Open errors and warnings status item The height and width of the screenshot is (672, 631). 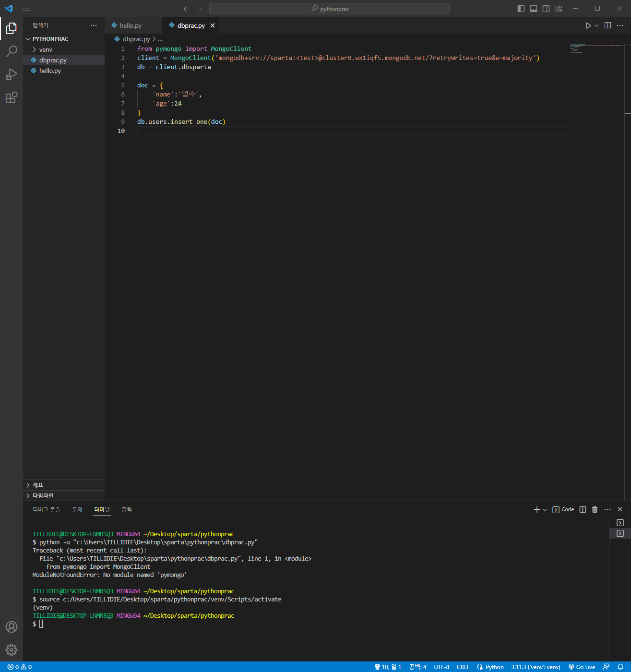click(20, 667)
